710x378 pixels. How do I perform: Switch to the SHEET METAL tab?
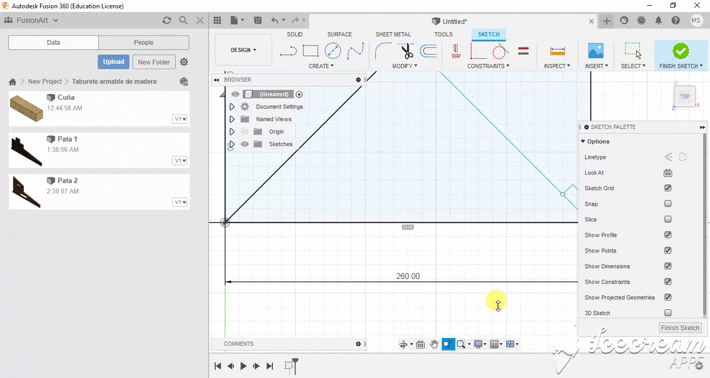393,34
